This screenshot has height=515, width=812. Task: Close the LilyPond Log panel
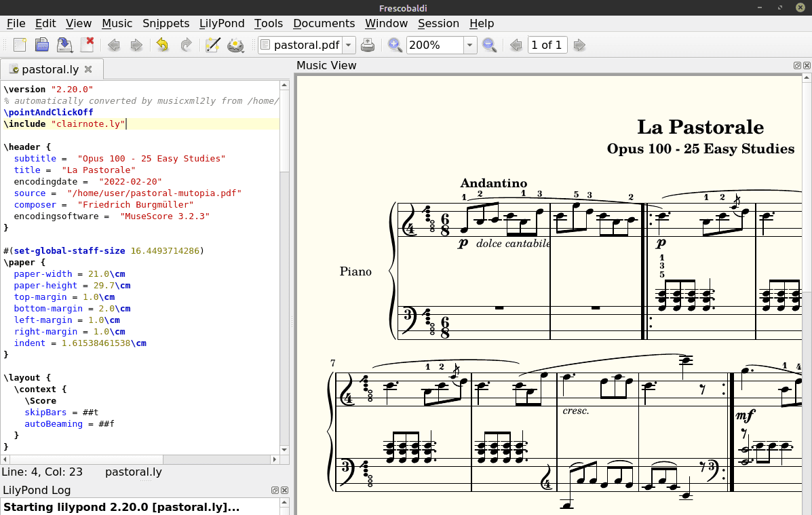[x=285, y=490]
